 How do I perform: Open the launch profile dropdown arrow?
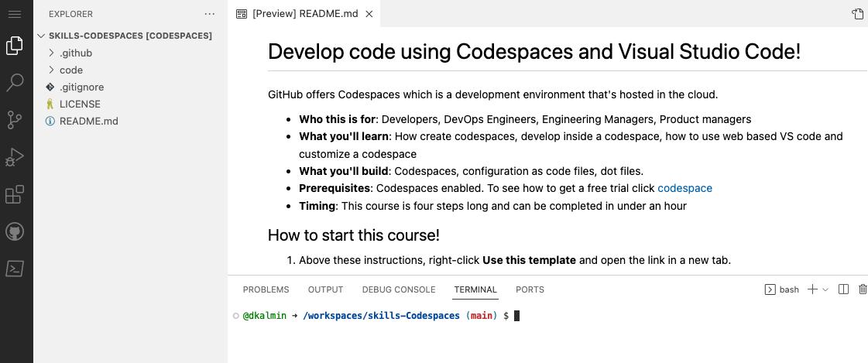coord(825,289)
